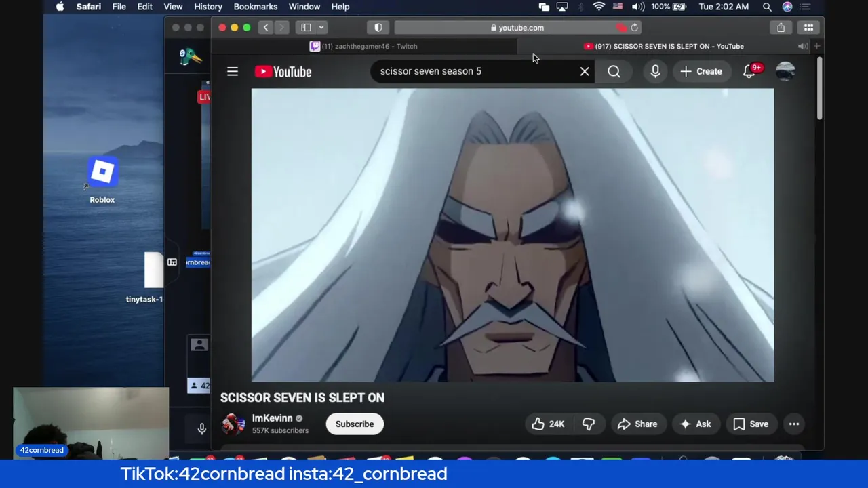Click the microphone icon in background window
Viewport: 868px width, 488px height.
201,428
